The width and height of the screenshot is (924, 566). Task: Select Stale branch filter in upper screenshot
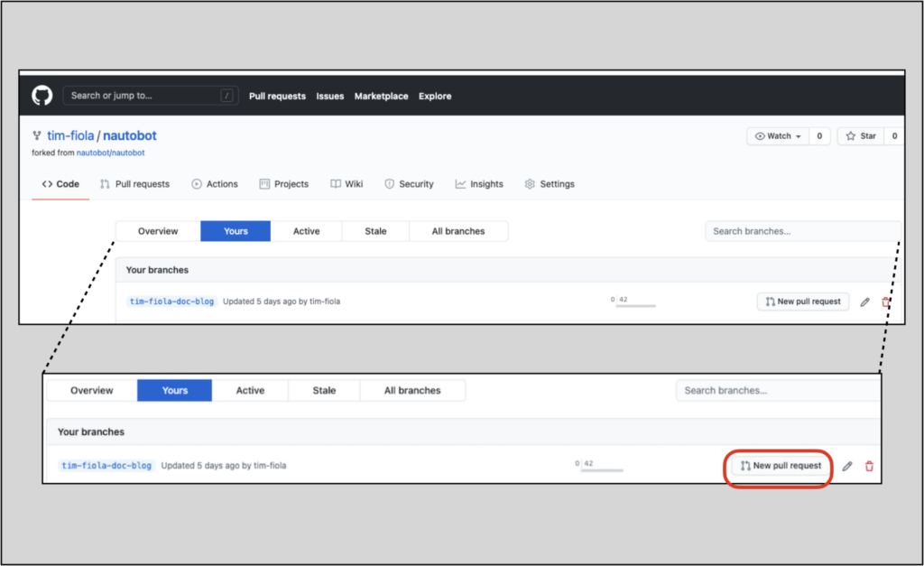375,231
